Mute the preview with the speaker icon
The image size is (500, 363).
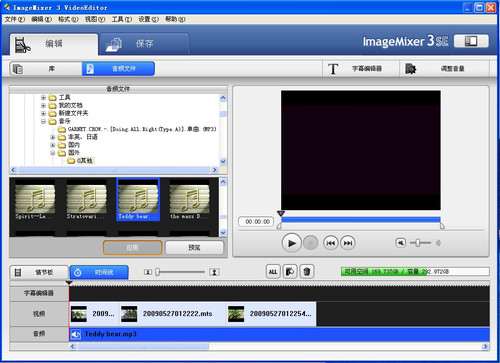tap(401, 243)
